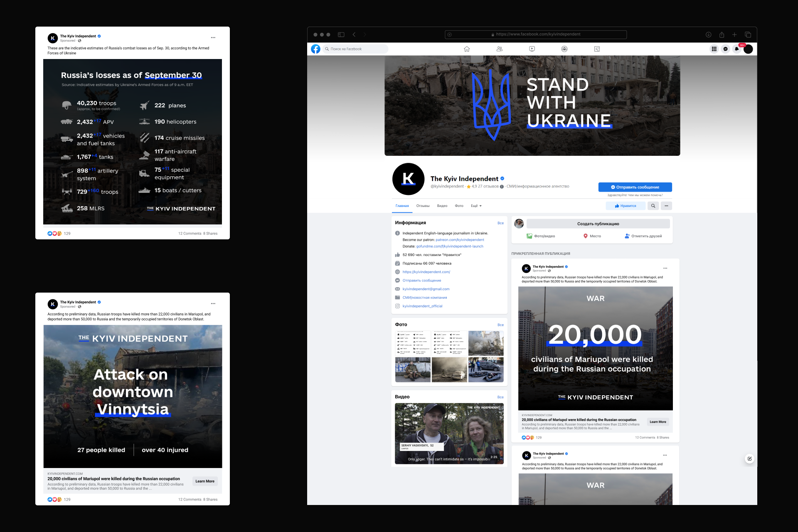
Task: Open the https://kyivindependent.com/ link
Action: (x=426, y=272)
